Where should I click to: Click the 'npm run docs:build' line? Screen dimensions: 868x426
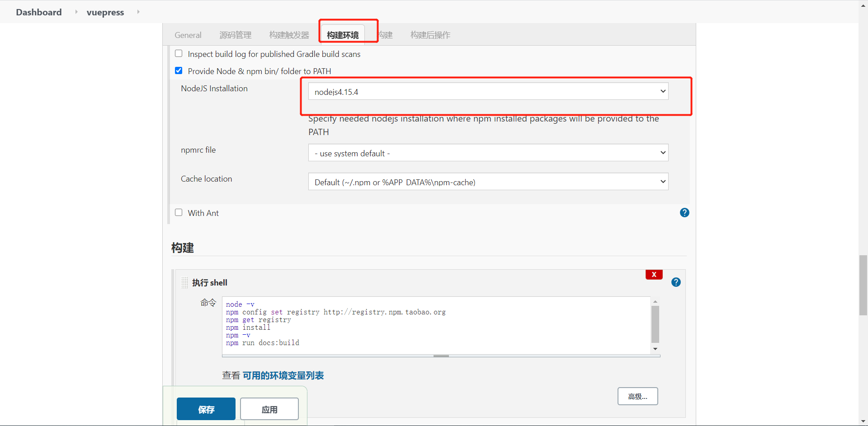263,343
